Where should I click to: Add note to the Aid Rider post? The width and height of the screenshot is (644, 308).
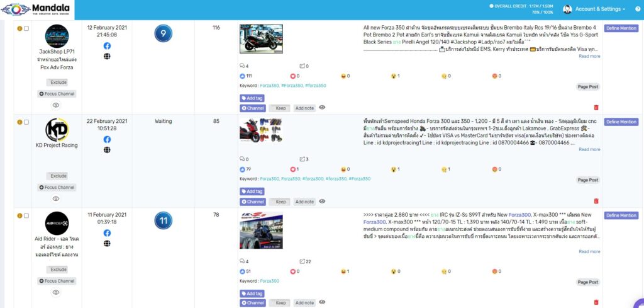pos(304,303)
